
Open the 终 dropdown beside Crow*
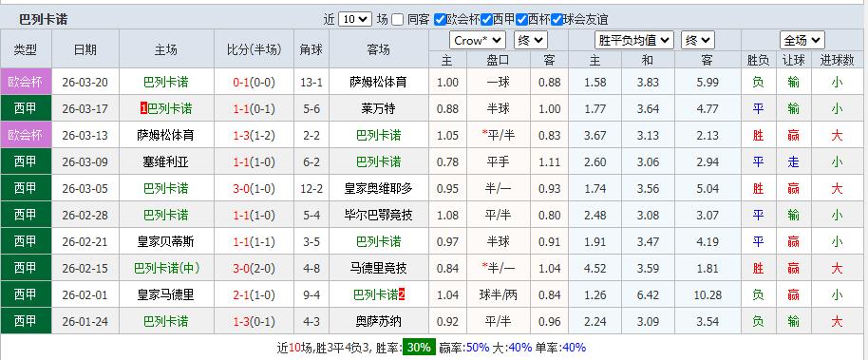(530, 41)
